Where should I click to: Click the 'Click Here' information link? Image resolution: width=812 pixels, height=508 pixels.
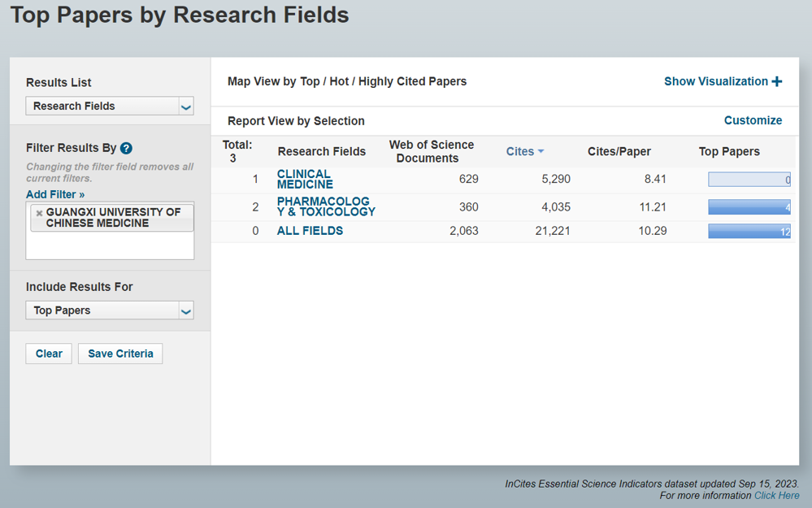(776, 495)
